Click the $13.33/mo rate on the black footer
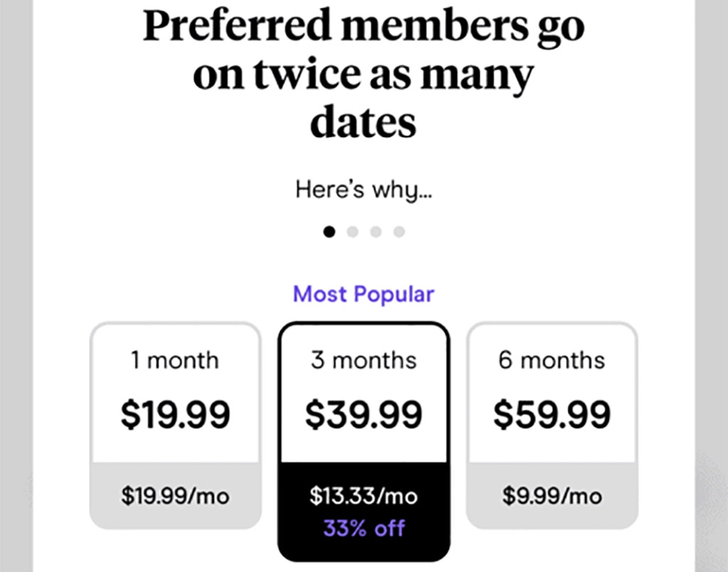This screenshot has height=572, width=728. 363,496
